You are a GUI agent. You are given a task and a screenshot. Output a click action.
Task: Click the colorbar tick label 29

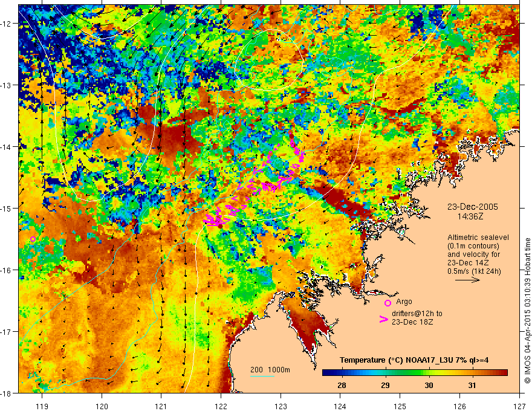(x=385, y=385)
